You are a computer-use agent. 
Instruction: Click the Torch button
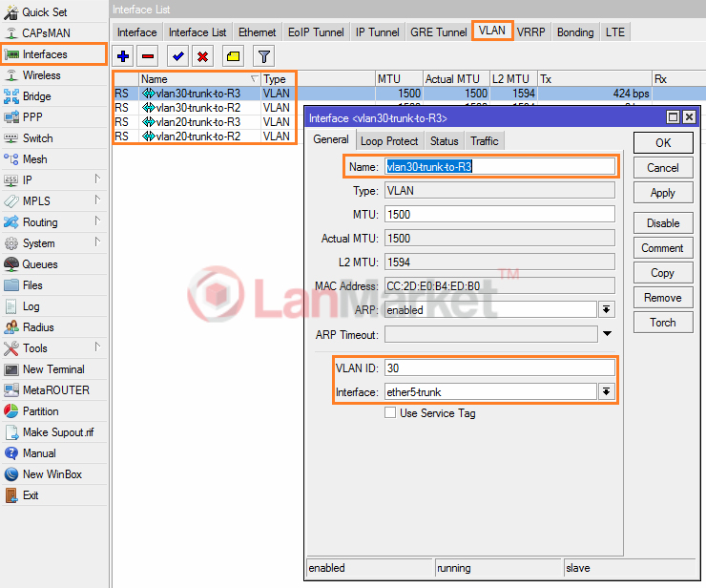click(x=662, y=323)
